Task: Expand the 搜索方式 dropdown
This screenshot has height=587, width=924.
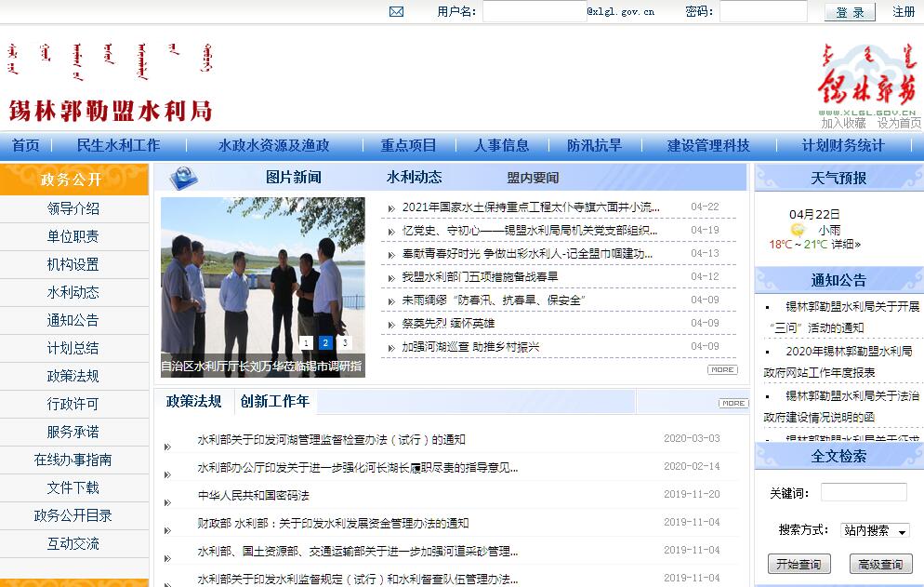Action: click(875, 530)
